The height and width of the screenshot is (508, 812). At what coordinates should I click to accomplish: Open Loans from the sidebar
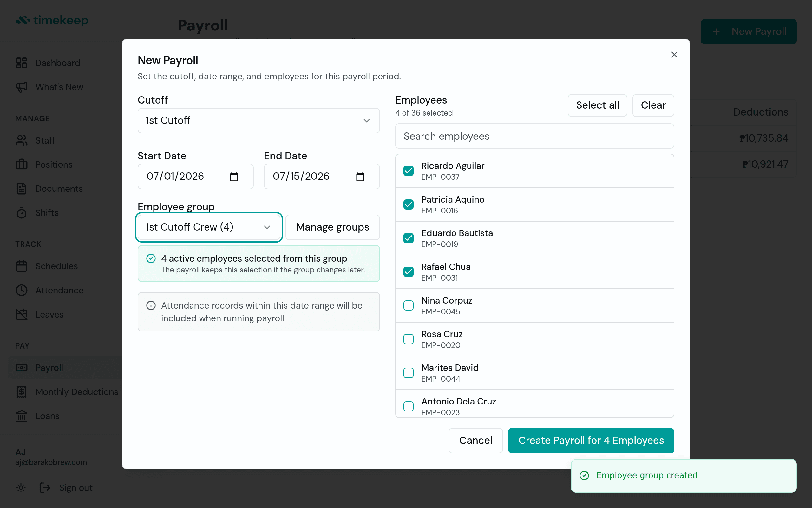coord(47,416)
